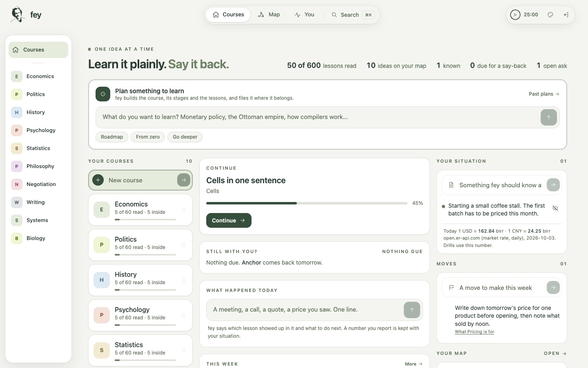Open the Psychology course card

click(x=140, y=315)
